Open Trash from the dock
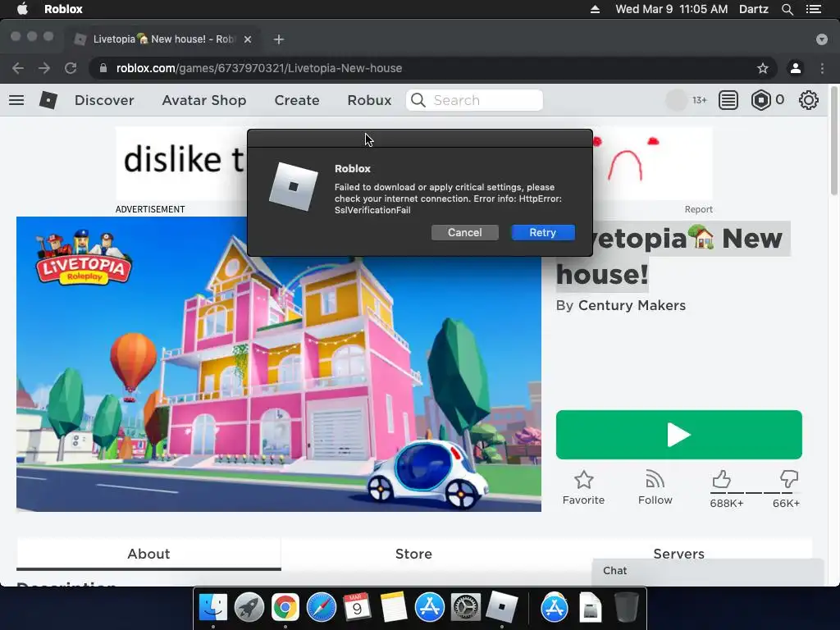Image resolution: width=840 pixels, height=630 pixels. coord(626,608)
